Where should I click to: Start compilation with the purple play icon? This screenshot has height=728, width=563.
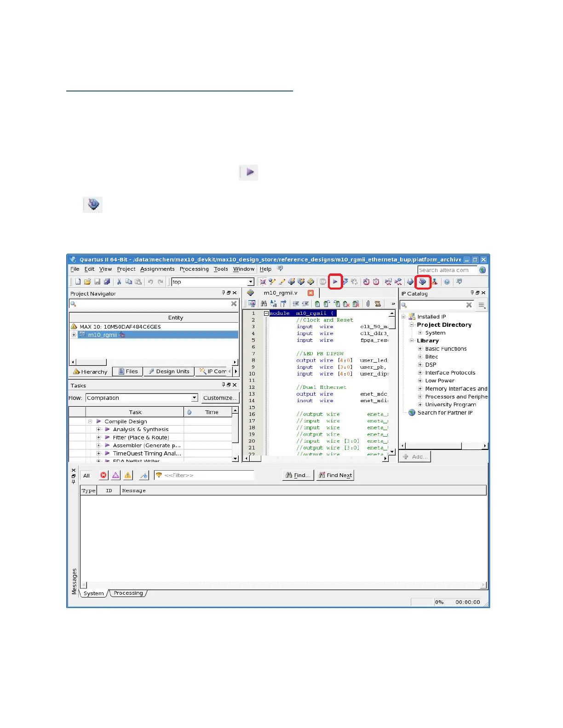(335, 282)
